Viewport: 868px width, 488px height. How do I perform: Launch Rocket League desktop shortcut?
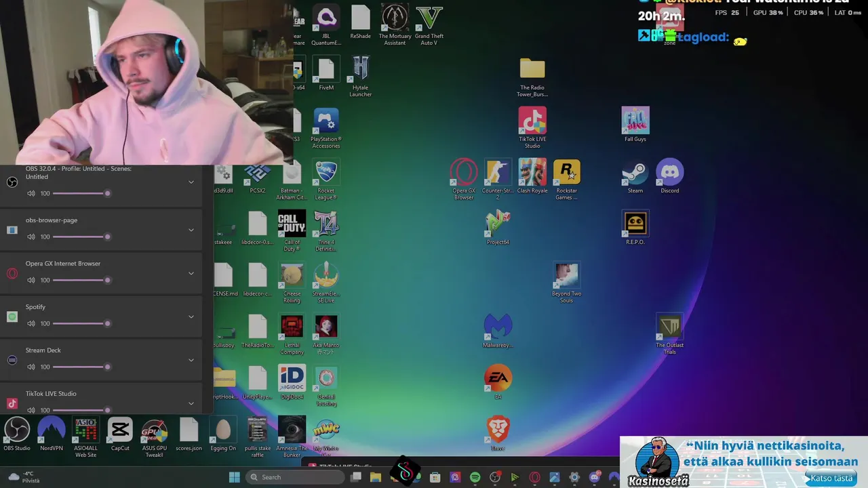tap(326, 180)
